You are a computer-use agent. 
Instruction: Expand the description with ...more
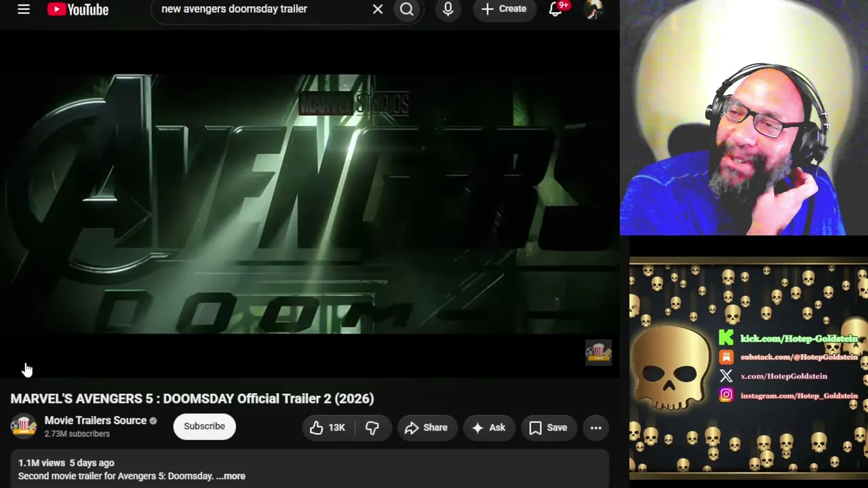231,476
